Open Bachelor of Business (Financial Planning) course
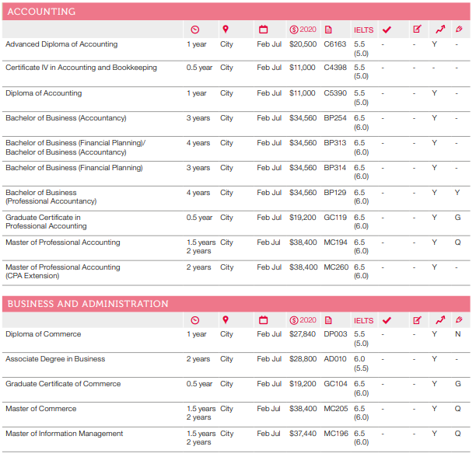This screenshot has height=457, width=476. 74,168
